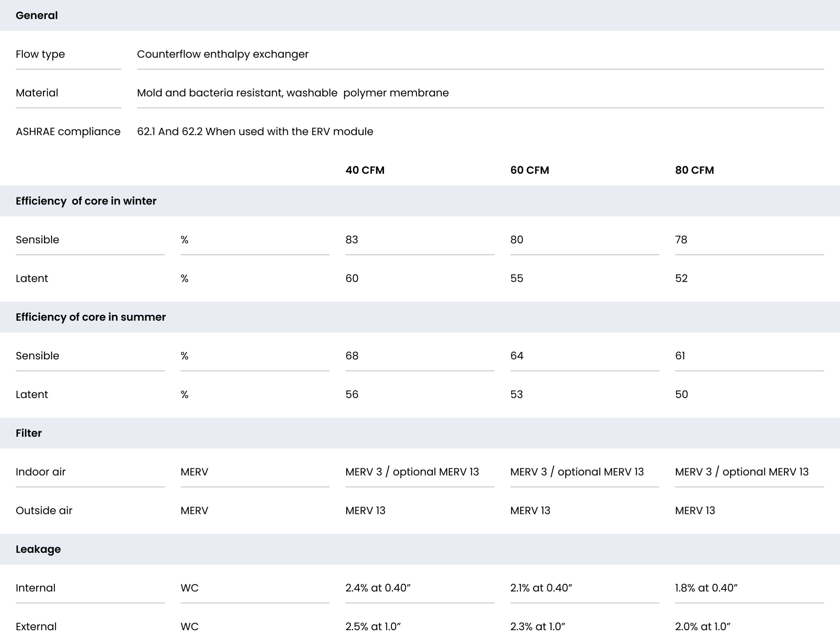Click winter Latent value '52'
The width and height of the screenshot is (840, 642).
click(682, 278)
